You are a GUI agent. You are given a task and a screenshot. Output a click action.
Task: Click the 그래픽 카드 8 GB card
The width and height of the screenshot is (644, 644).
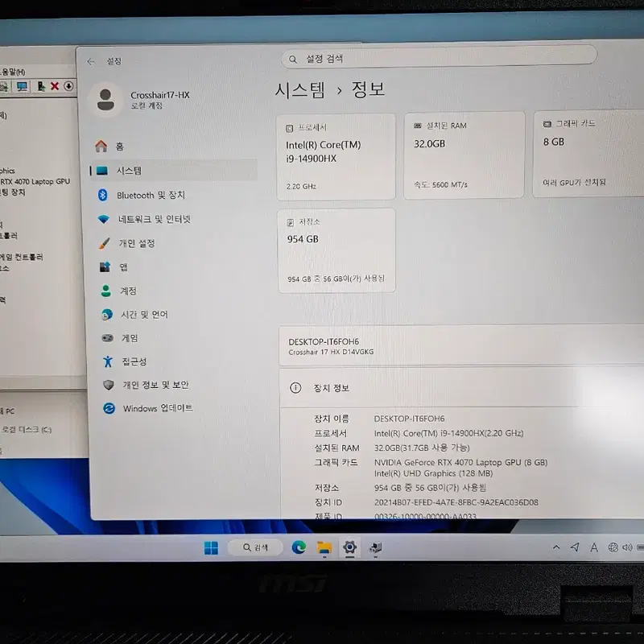(588, 154)
